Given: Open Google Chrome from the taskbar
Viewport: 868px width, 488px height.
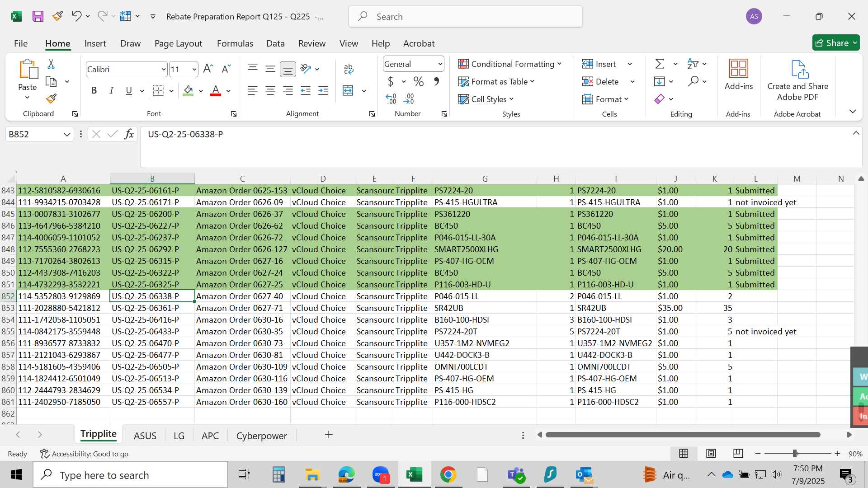Looking at the screenshot, I should click(448, 475).
